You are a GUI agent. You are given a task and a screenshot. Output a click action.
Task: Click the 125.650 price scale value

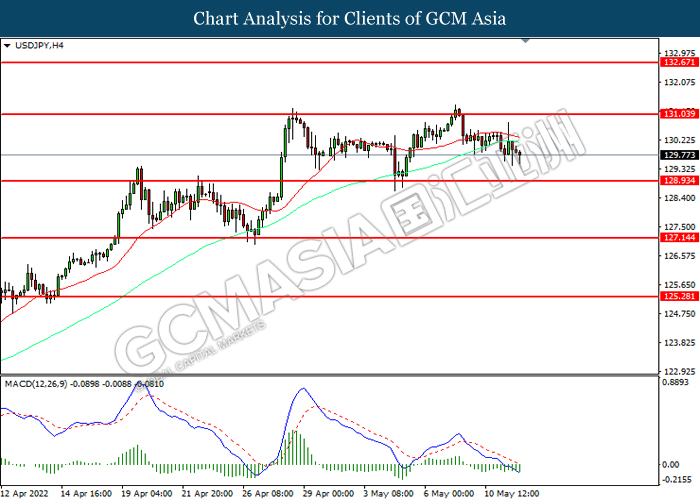tap(680, 285)
